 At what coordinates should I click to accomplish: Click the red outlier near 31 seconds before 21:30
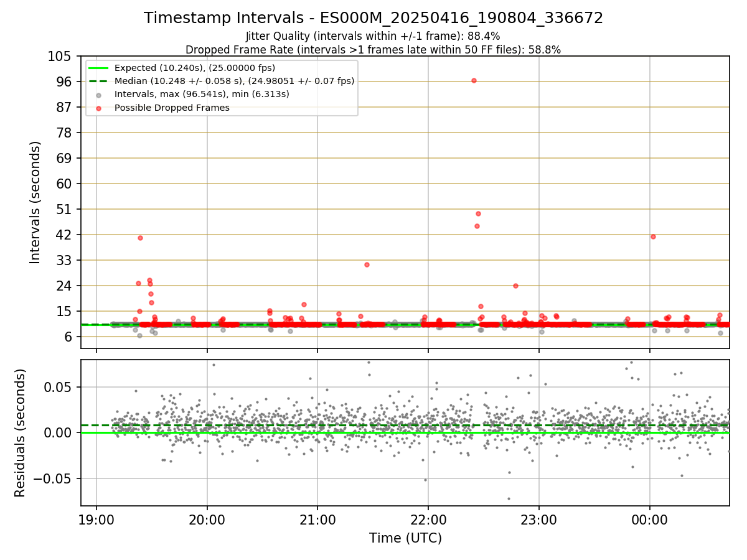[x=367, y=264]
